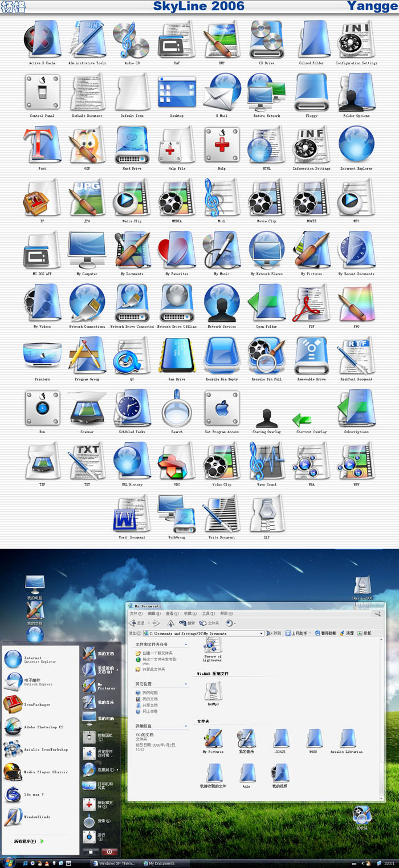The width and height of the screenshot is (399, 868).
Task: Click the Audio CD icon
Action: point(132,39)
